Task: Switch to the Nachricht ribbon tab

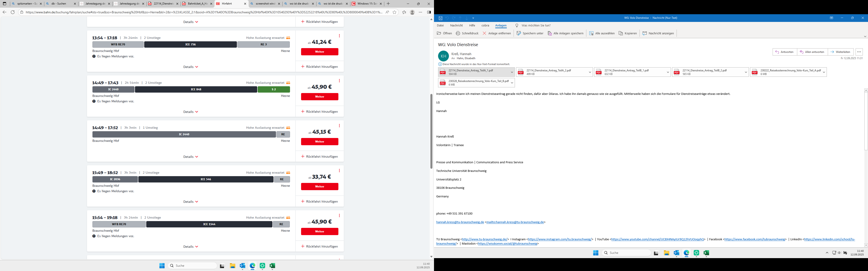Action: pyautogui.click(x=456, y=26)
